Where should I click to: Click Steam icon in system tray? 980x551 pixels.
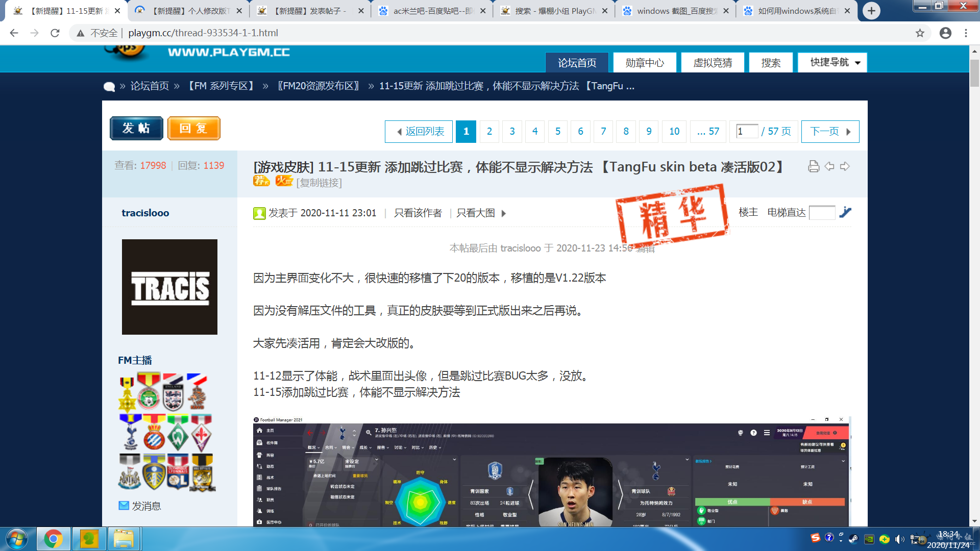[x=853, y=539]
